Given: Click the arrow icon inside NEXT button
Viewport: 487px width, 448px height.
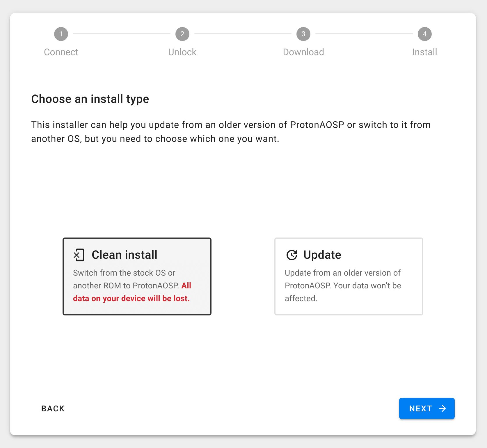Looking at the screenshot, I should (x=443, y=408).
